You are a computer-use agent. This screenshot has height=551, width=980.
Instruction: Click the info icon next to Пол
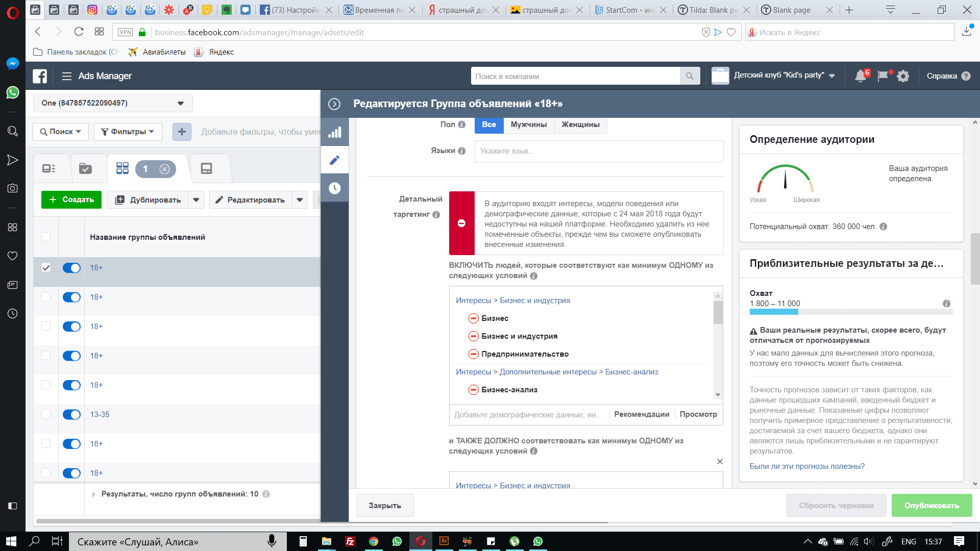461,124
